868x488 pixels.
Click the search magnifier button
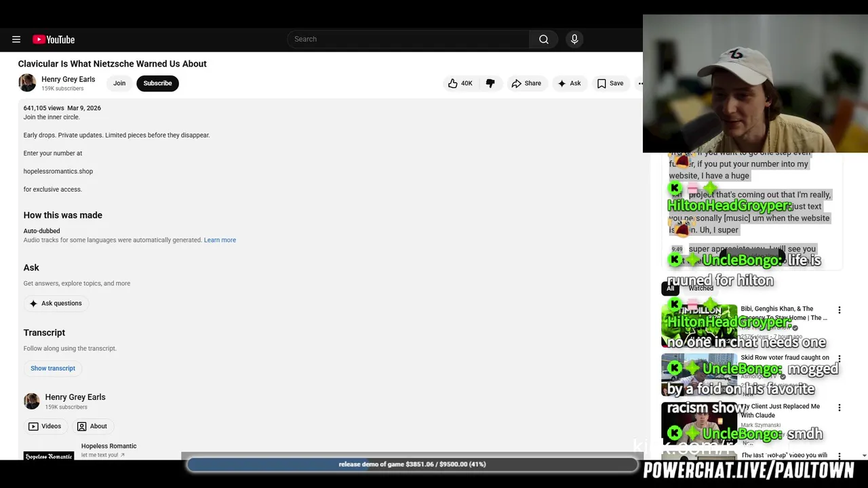click(x=544, y=39)
